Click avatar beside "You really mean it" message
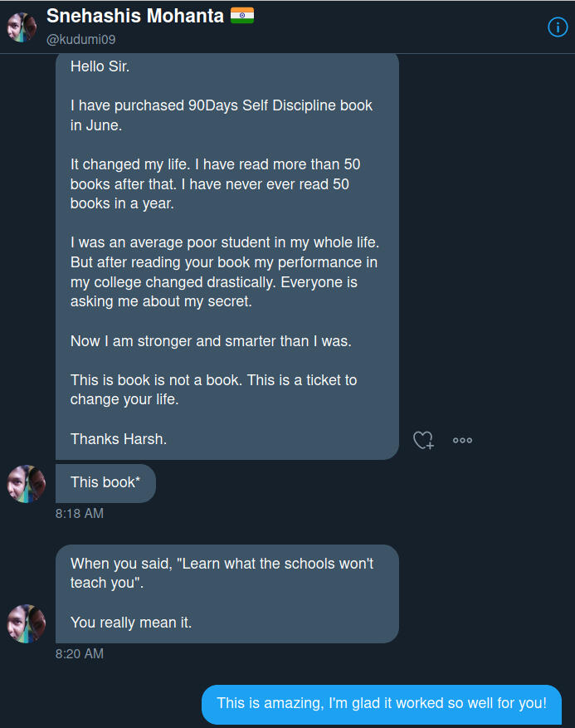The image size is (575, 728). point(26,623)
